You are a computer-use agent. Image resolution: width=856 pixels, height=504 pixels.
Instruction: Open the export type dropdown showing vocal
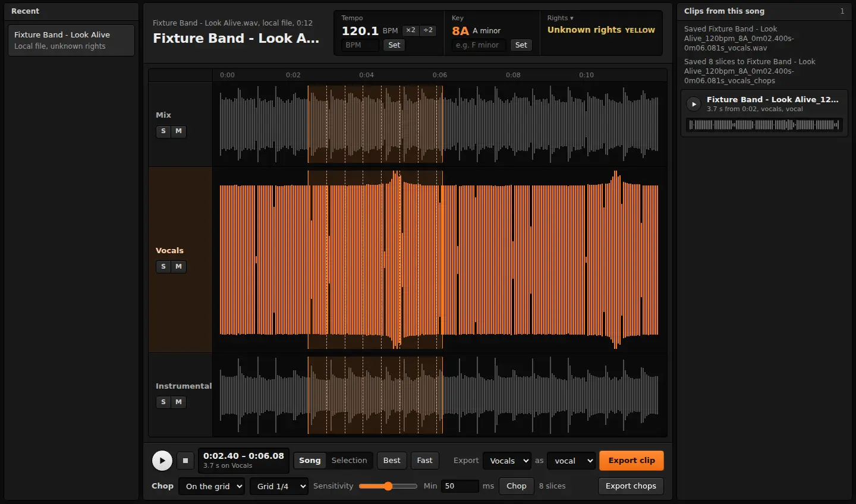(571, 461)
